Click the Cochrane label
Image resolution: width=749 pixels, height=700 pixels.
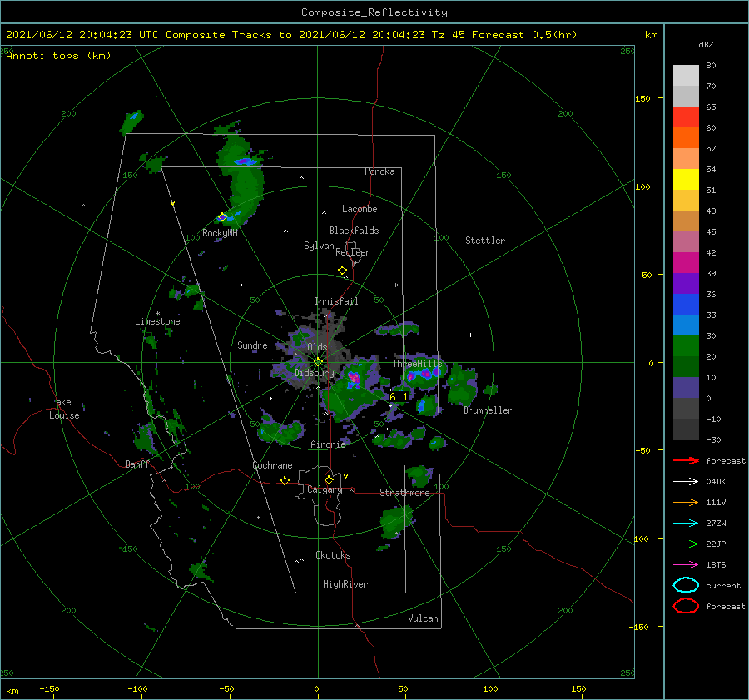pyautogui.click(x=272, y=465)
